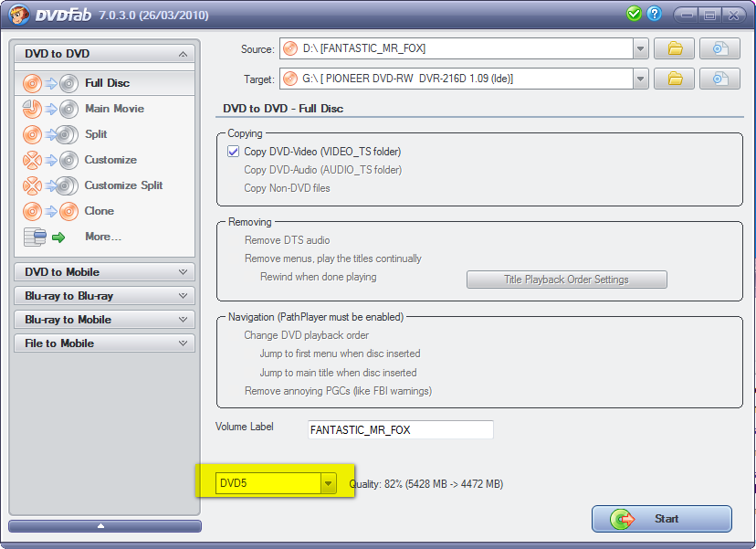
Task: Select Split copy mode
Action: [x=105, y=134]
